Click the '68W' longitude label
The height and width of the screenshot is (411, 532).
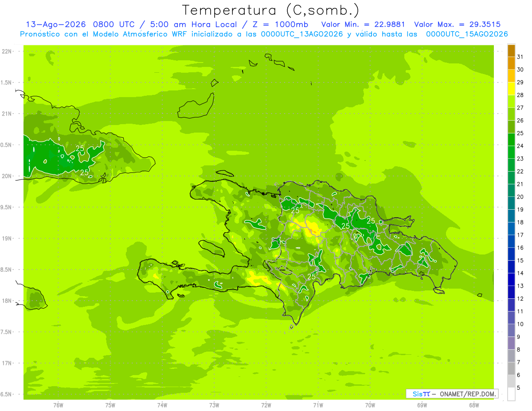(x=474, y=405)
